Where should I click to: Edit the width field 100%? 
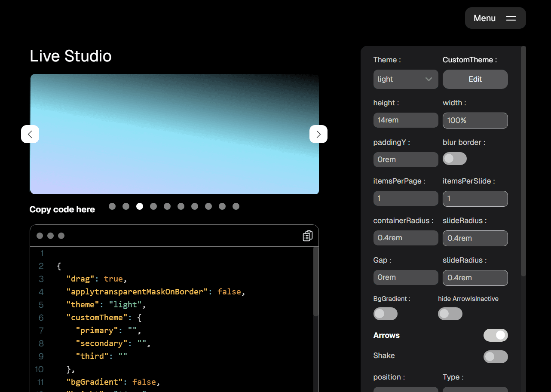point(475,120)
